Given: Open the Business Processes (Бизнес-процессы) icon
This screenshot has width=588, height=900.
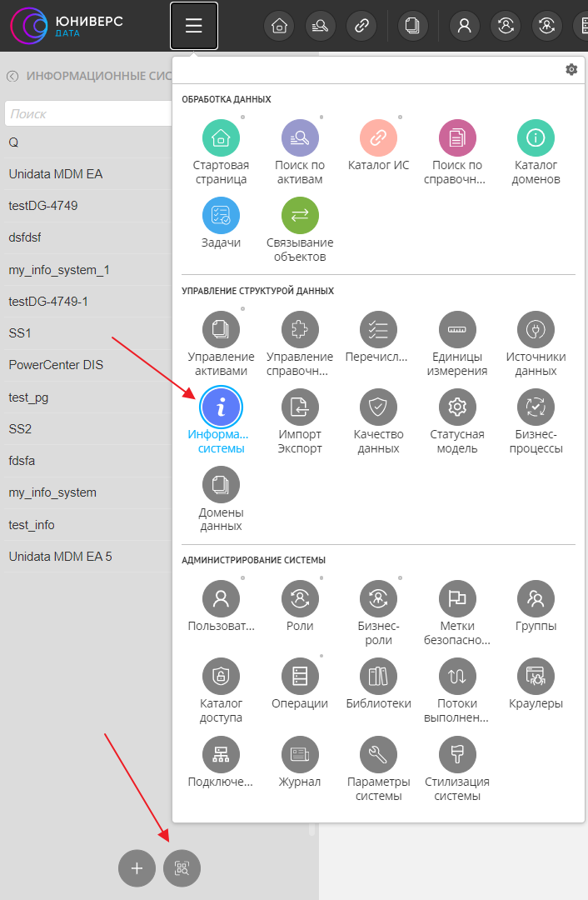Looking at the screenshot, I should [536, 407].
